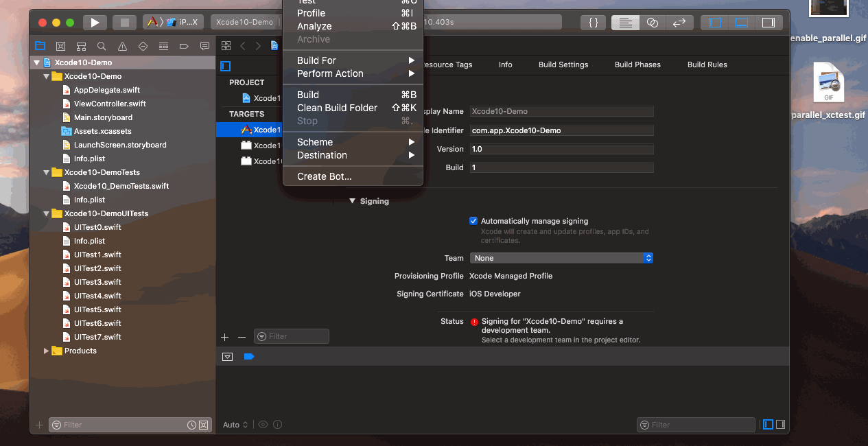
Task: Go back with the left chevron
Action: (242, 46)
